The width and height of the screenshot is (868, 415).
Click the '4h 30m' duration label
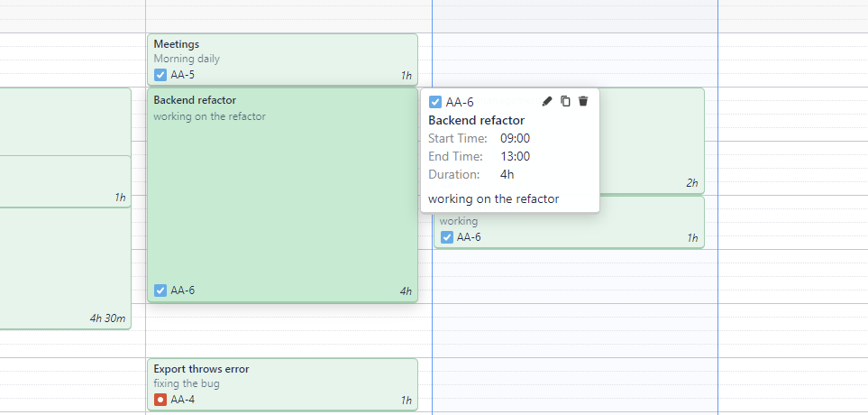point(107,318)
